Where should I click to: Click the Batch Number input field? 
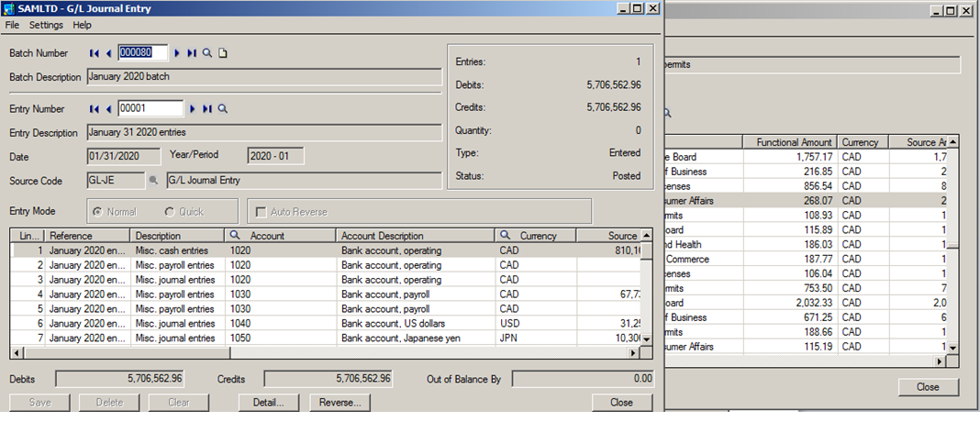click(142, 53)
